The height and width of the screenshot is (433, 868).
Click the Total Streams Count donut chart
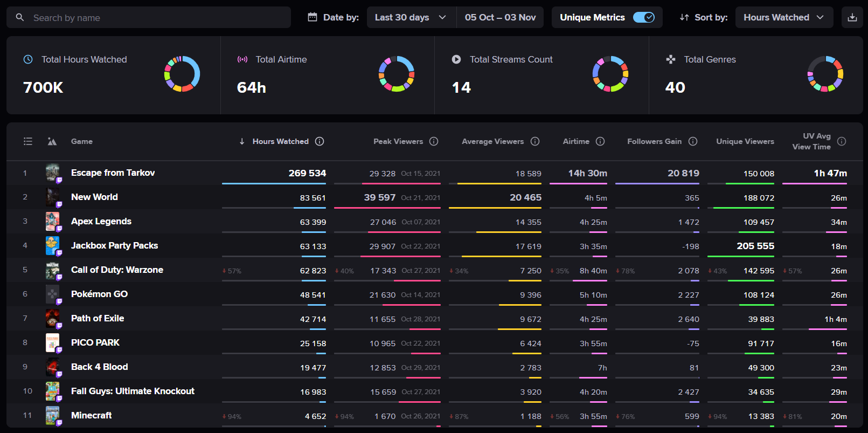coord(610,74)
